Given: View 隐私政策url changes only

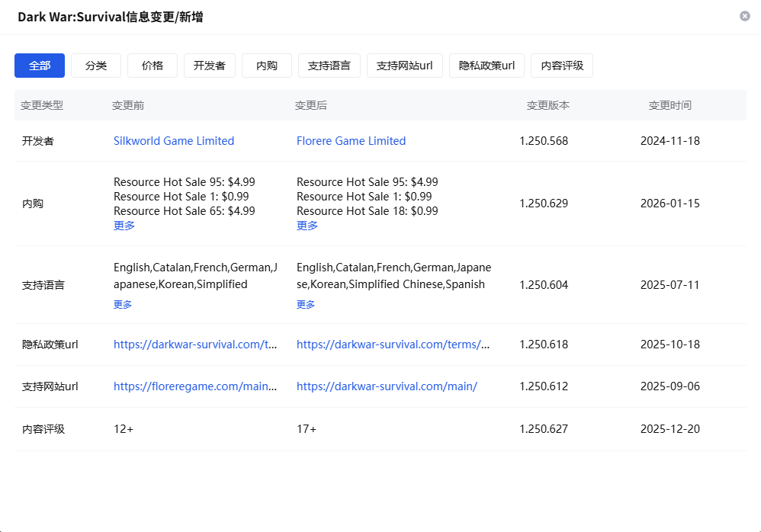Looking at the screenshot, I should (x=486, y=66).
